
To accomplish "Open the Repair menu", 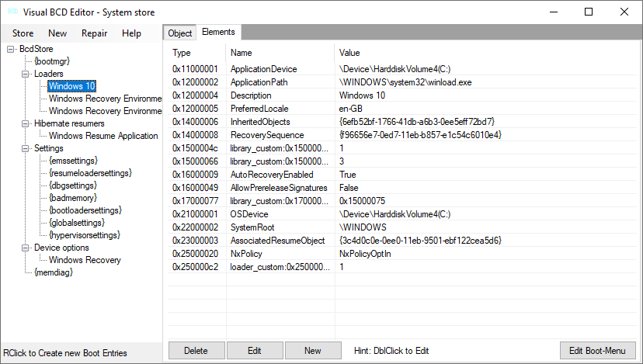I will pyautogui.click(x=94, y=33).
